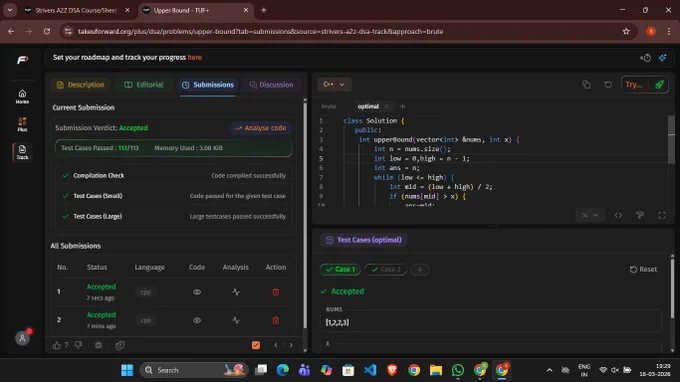Screen dimensions: 680x382
Task: Open Plus section in sidebar
Action: 22,124
